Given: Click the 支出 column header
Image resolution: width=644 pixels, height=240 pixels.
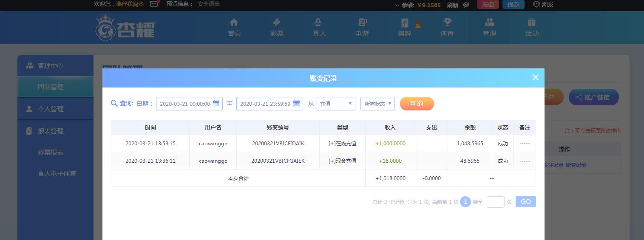Looking at the screenshot, I should point(431,127).
